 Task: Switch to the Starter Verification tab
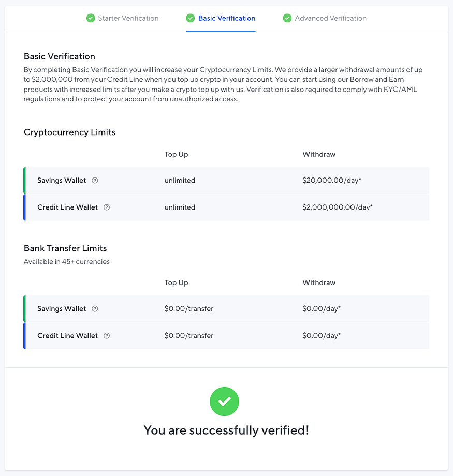click(x=128, y=18)
